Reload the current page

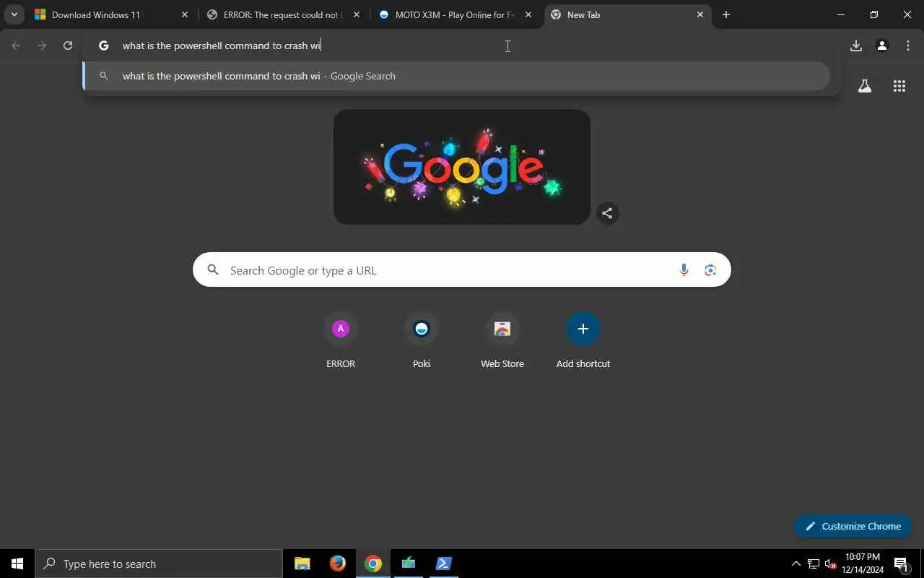[x=68, y=46]
